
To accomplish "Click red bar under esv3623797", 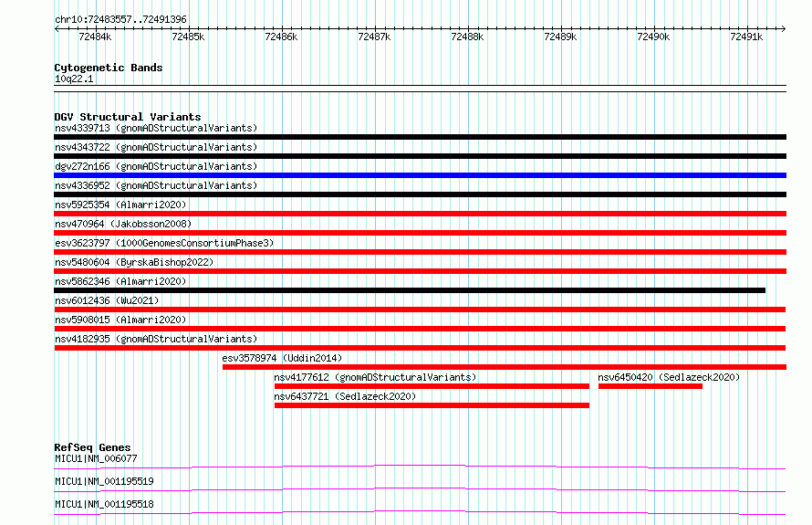I will tap(420, 252).
